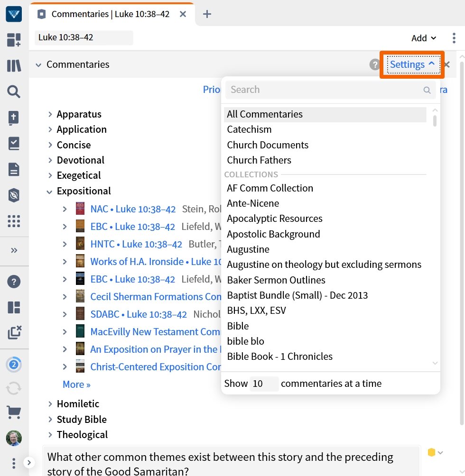Expand the SDABC commentary row
Image resolution: width=465 pixels, height=476 pixels.
click(65, 314)
